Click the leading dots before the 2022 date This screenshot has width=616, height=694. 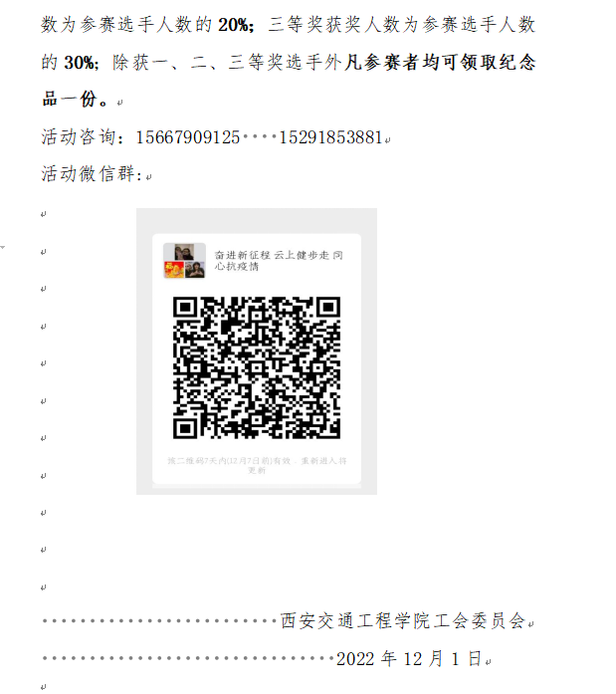tap(188, 658)
